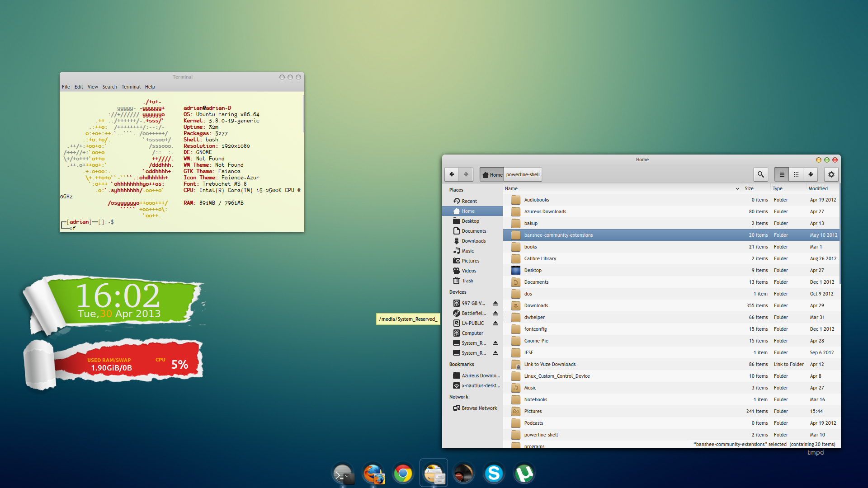This screenshot has width=868, height=488.
Task: Sort files by the Modified column
Action: click(x=822, y=188)
